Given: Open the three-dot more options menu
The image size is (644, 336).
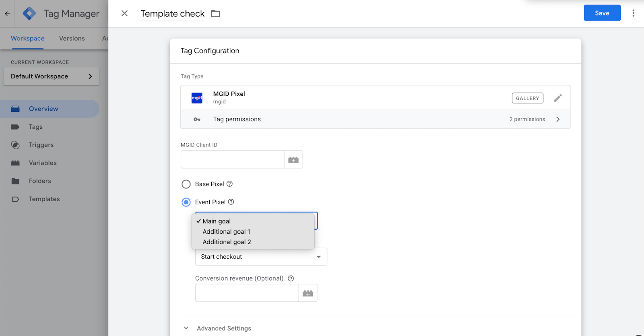Looking at the screenshot, I should [x=633, y=13].
